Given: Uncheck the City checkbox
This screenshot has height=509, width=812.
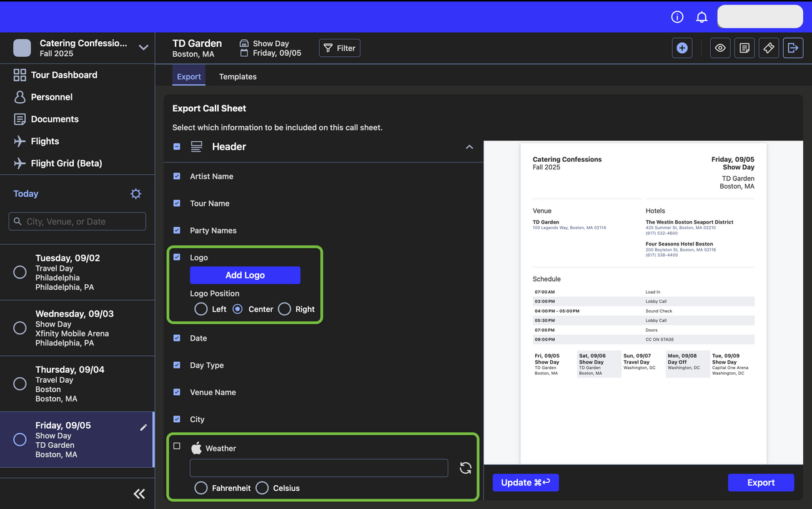Looking at the screenshot, I should click(x=177, y=419).
